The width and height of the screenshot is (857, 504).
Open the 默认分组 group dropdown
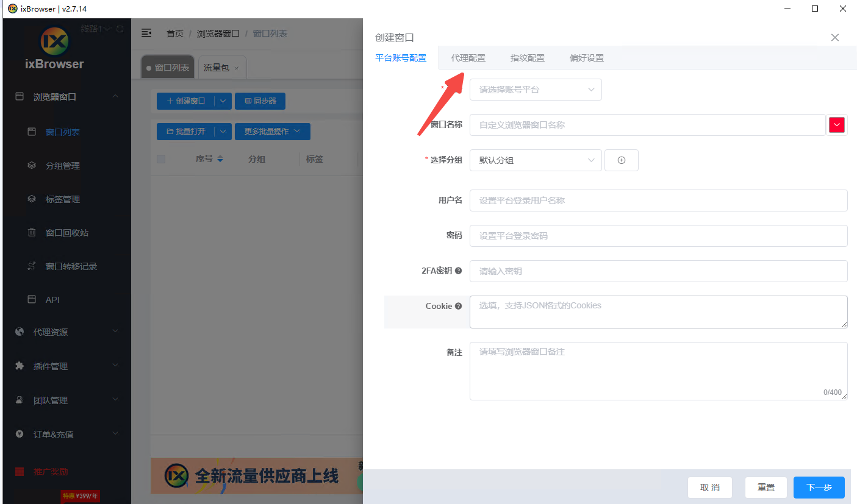pos(535,160)
